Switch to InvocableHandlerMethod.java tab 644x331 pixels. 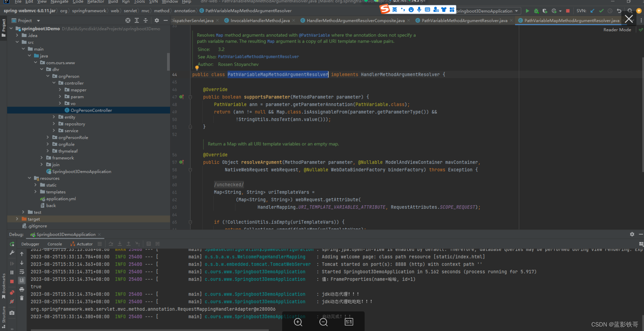pyautogui.click(x=260, y=21)
